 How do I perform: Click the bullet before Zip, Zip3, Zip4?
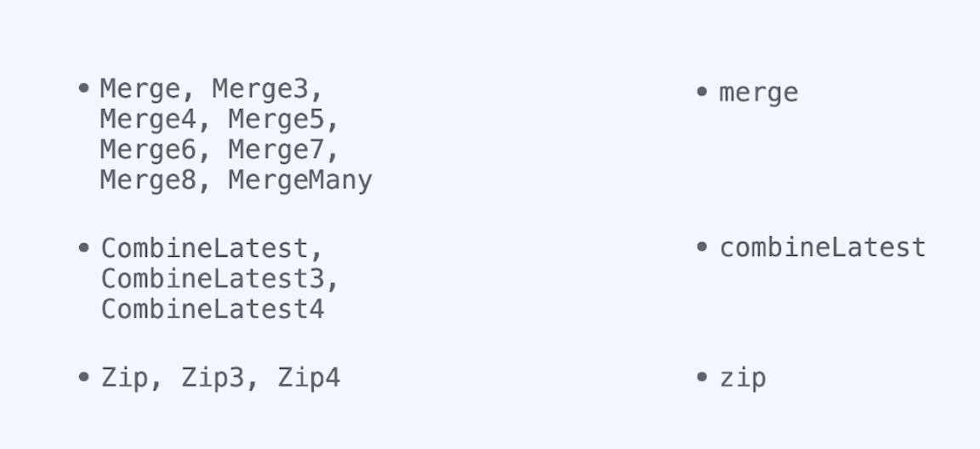tap(83, 377)
